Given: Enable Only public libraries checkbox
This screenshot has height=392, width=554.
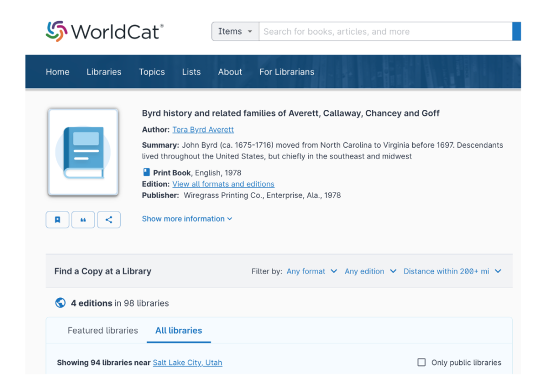Looking at the screenshot, I should pyautogui.click(x=421, y=362).
